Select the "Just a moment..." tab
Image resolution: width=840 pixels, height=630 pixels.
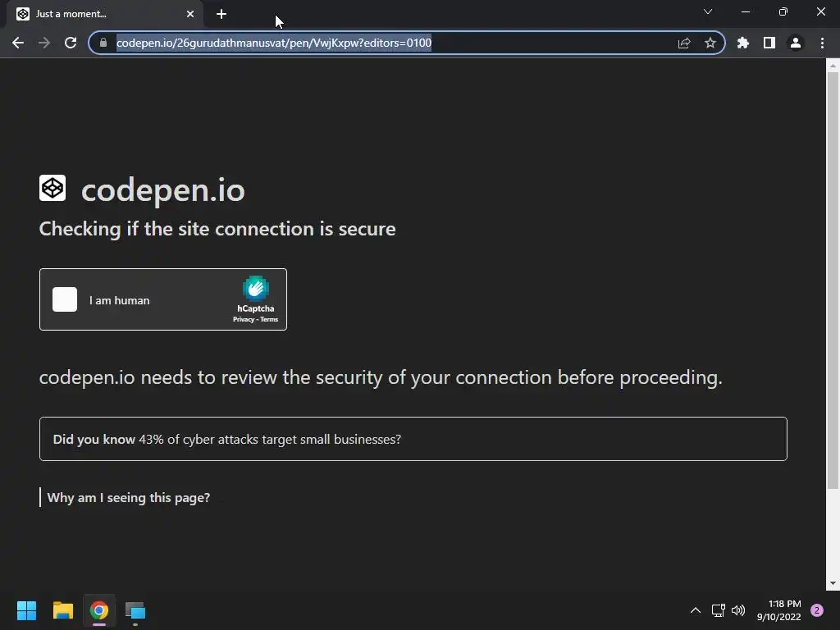coord(104,14)
